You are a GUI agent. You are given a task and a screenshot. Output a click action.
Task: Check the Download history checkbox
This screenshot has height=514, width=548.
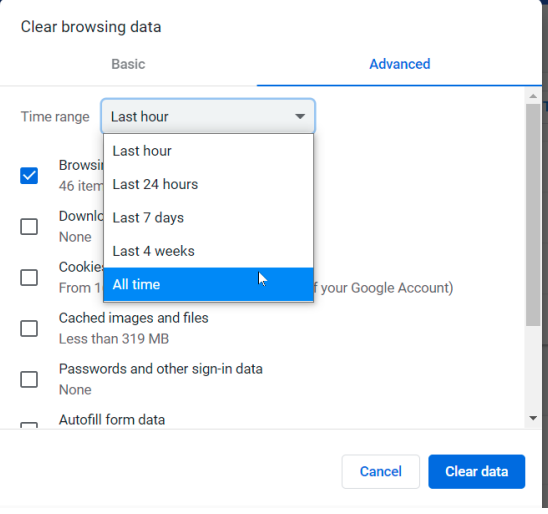[x=29, y=226]
